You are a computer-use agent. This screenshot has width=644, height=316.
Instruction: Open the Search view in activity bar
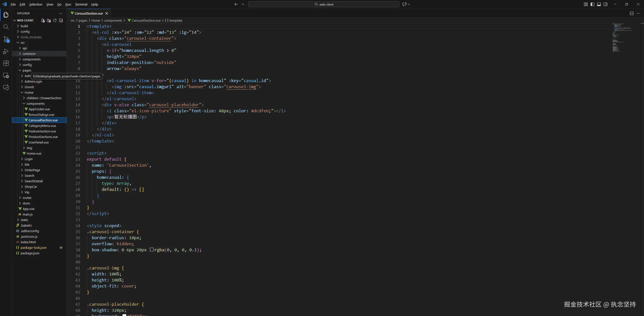pos(6,27)
